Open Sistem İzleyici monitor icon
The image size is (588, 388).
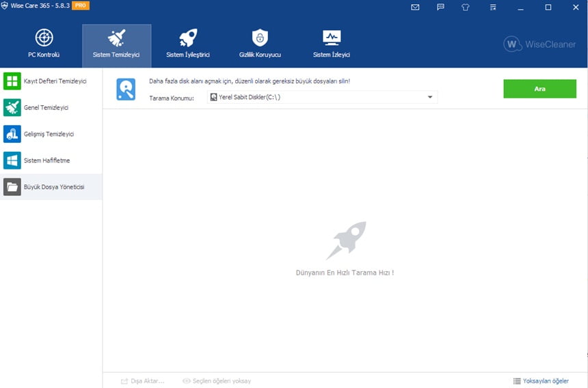click(x=332, y=38)
